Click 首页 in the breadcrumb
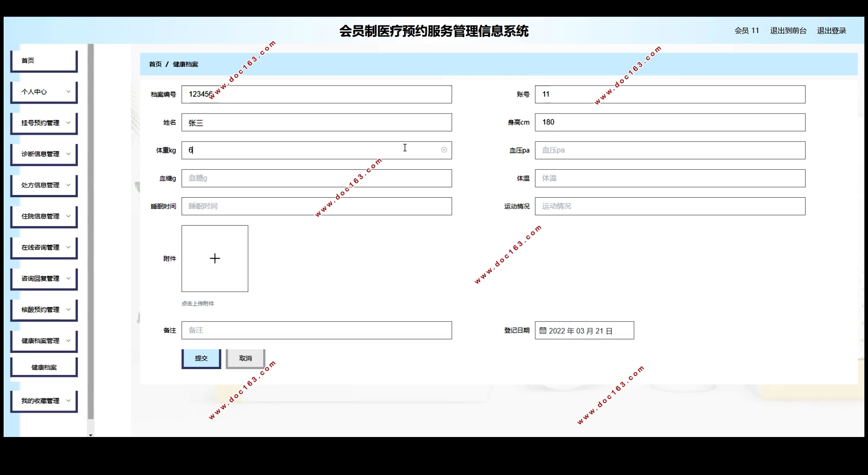This screenshot has height=475, width=868. 155,64
